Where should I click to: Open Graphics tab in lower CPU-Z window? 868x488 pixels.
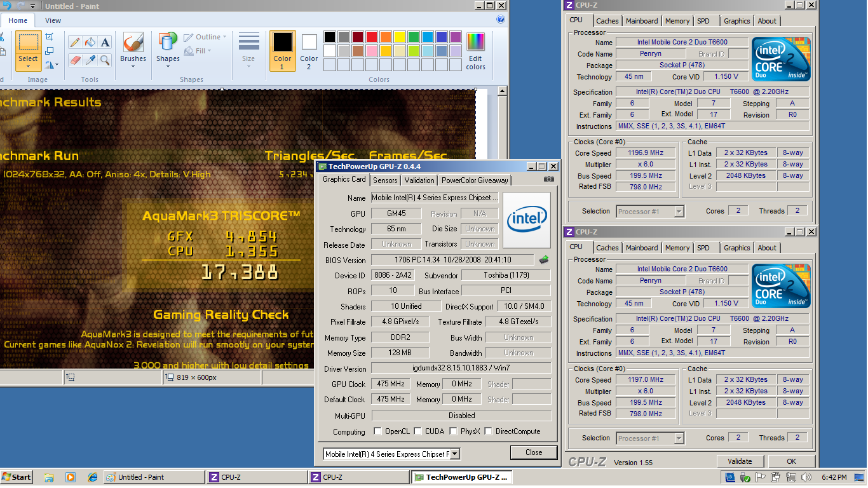[737, 248]
